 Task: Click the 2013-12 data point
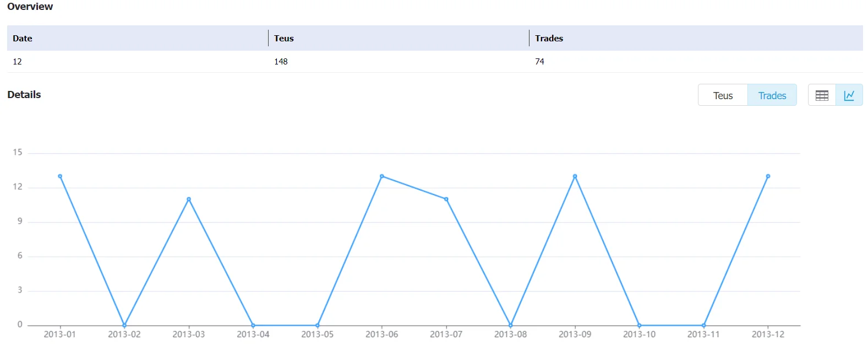768,176
